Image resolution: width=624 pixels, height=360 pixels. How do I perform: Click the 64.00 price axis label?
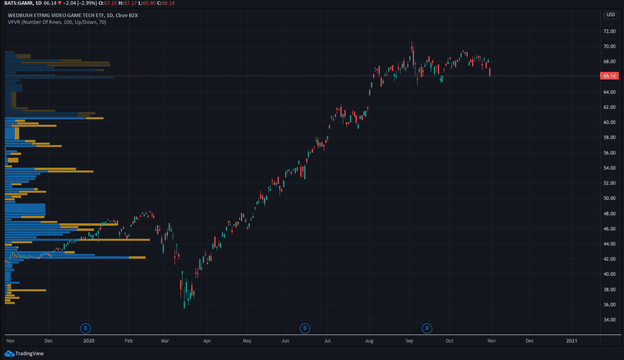click(x=609, y=92)
